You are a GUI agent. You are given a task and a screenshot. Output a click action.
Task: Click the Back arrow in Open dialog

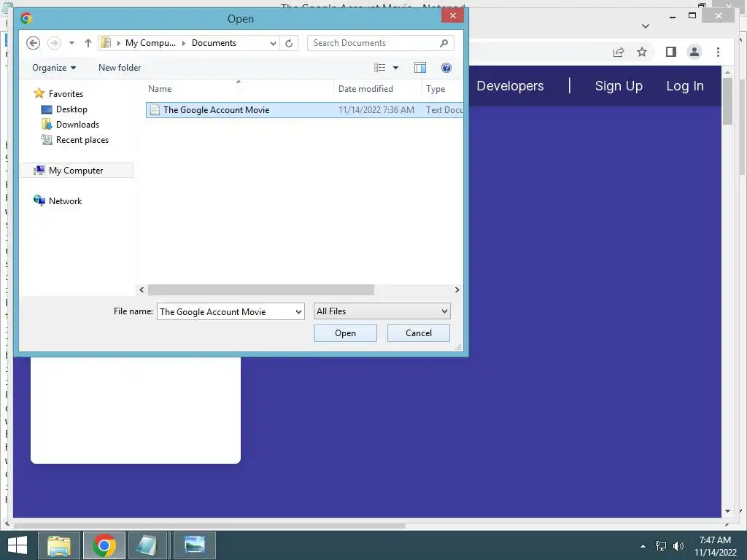tap(33, 43)
